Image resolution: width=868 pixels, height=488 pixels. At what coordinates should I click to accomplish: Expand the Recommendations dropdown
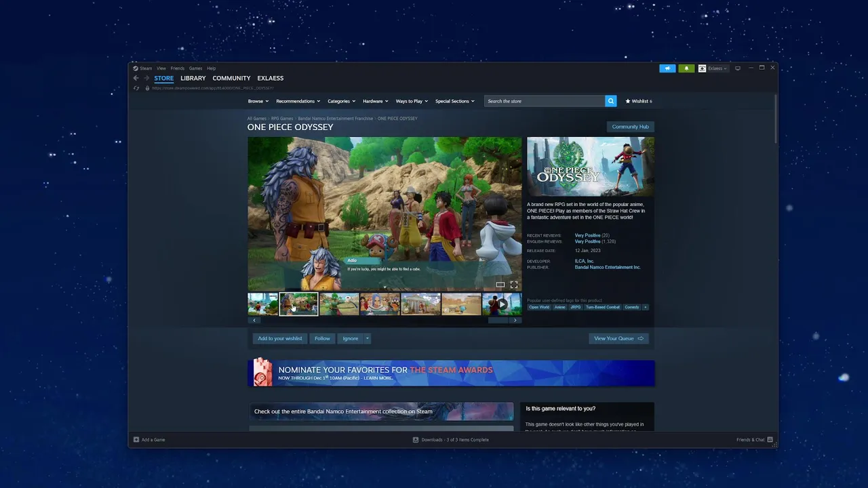[298, 101]
